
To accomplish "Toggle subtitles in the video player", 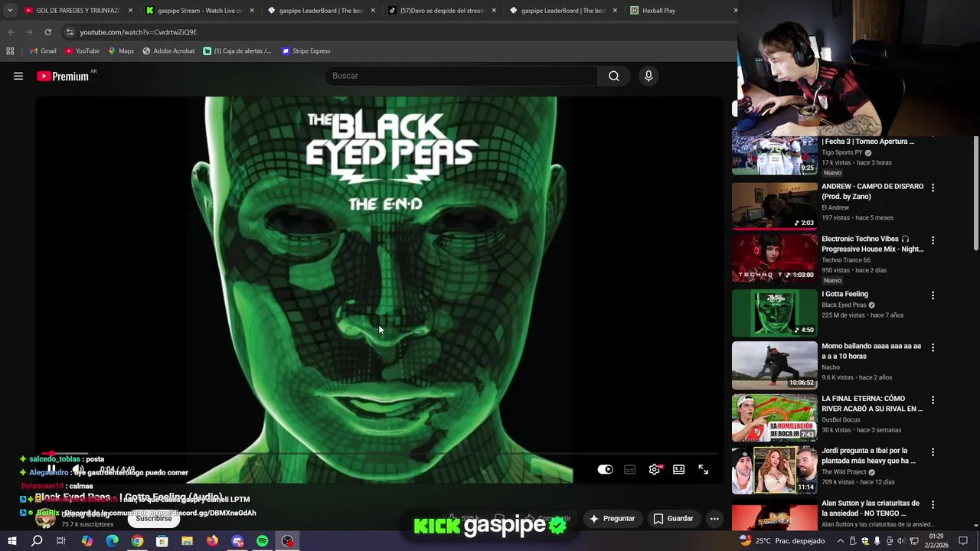I will click(x=629, y=469).
